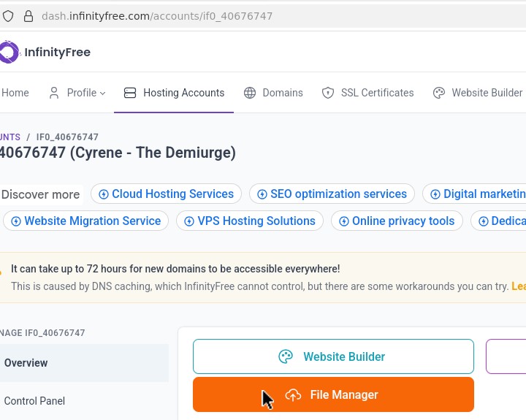Expand the Profile dropdown chevron
This screenshot has height=420, width=526.
(103, 93)
